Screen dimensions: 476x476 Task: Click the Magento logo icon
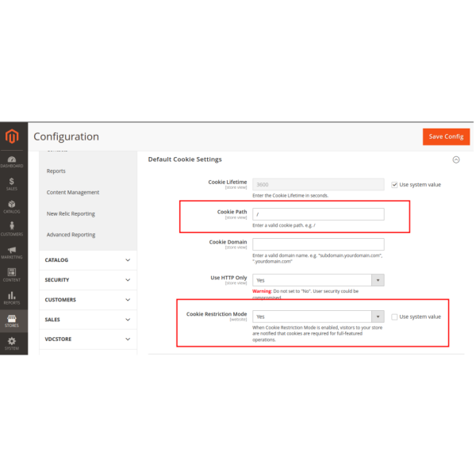(x=12, y=137)
